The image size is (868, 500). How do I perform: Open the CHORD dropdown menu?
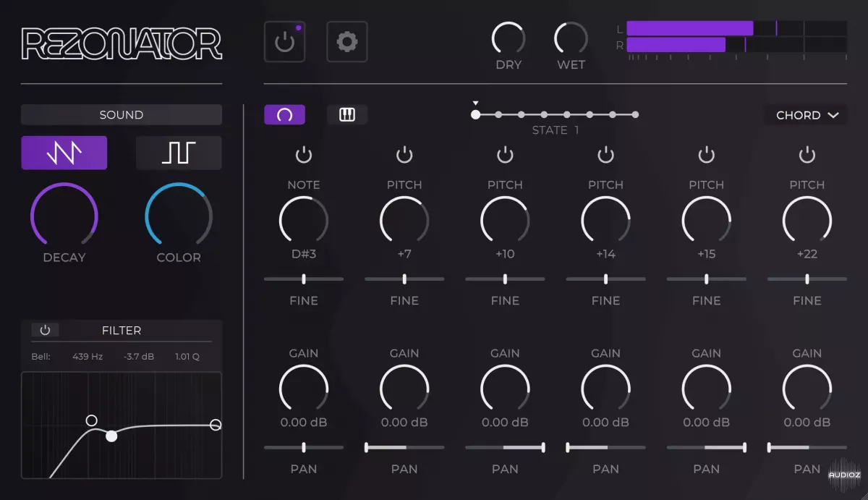click(807, 115)
